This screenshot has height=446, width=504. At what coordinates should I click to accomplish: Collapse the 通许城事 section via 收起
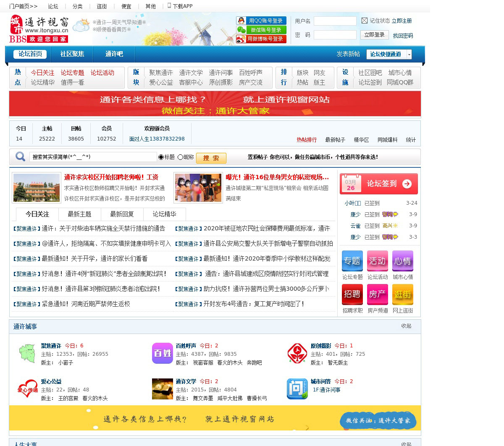406,326
